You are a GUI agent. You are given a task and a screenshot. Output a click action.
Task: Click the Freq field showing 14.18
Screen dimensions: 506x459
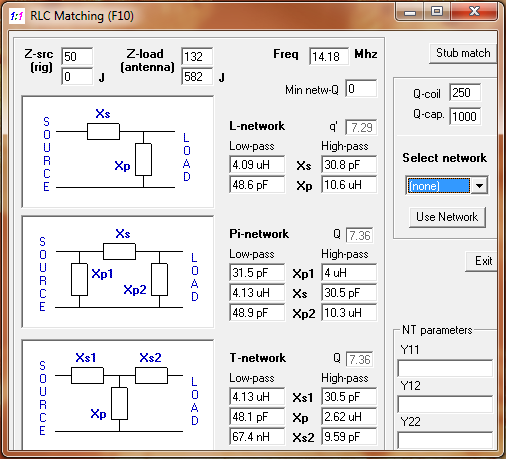coord(329,56)
